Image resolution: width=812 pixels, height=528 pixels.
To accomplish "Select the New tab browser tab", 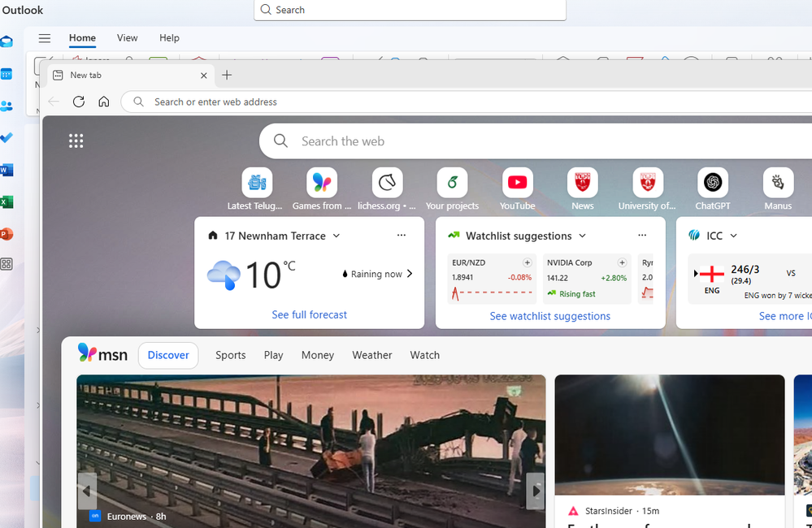I will point(130,75).
